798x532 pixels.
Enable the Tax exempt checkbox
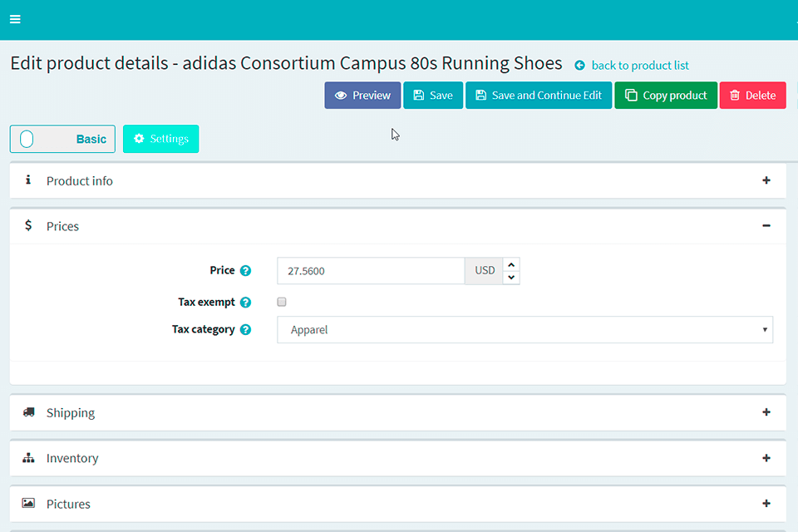tap(282, 303)
